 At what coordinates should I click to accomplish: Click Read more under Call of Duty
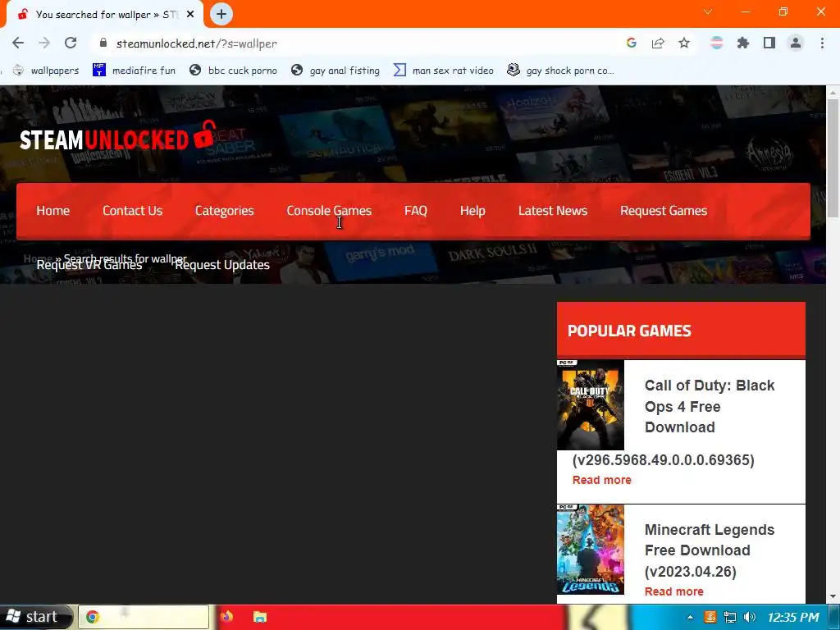coord(601,480)
